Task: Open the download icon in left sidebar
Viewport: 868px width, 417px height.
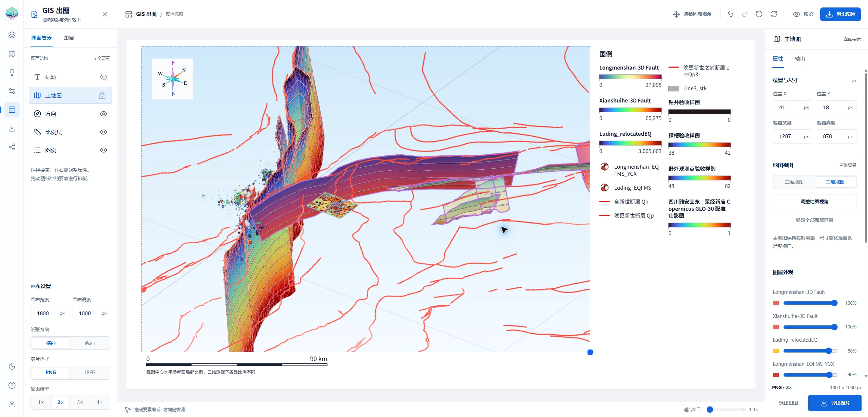Action: tap(12, 128)
